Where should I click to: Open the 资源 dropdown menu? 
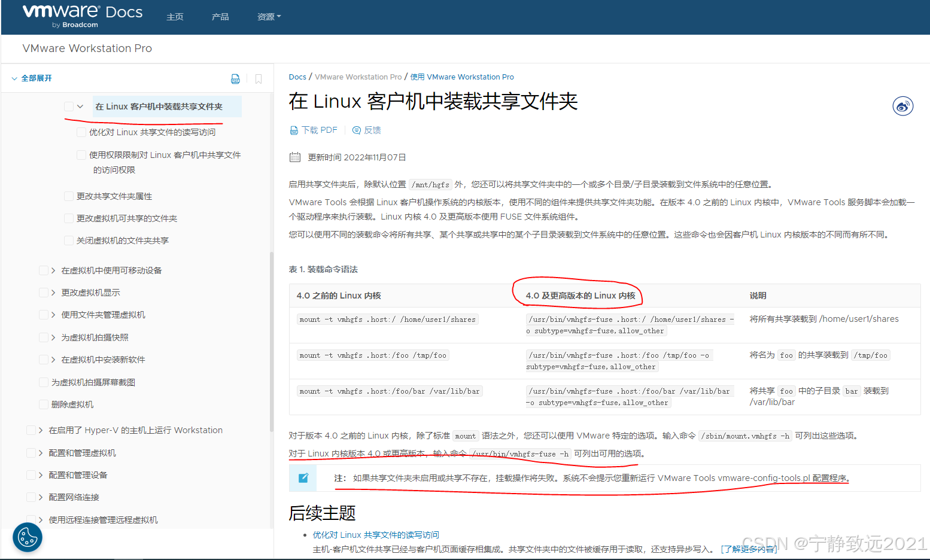269,17
